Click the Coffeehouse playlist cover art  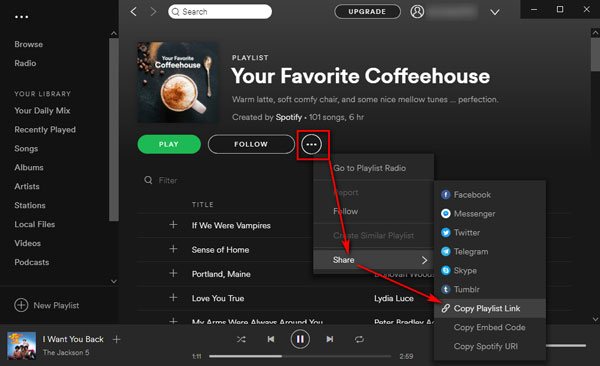(x=178, y=82)
